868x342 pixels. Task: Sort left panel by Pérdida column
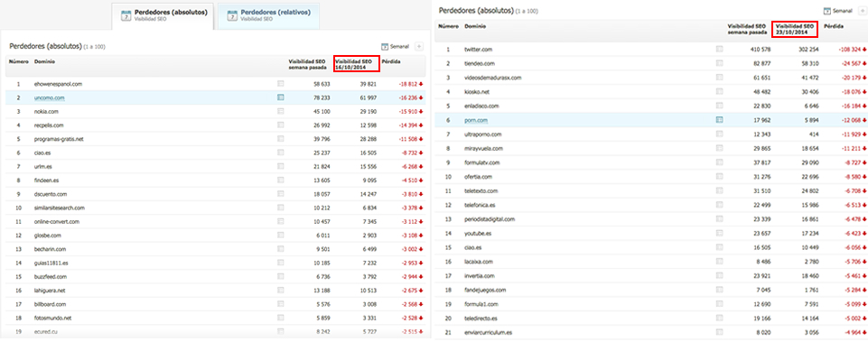391,61
